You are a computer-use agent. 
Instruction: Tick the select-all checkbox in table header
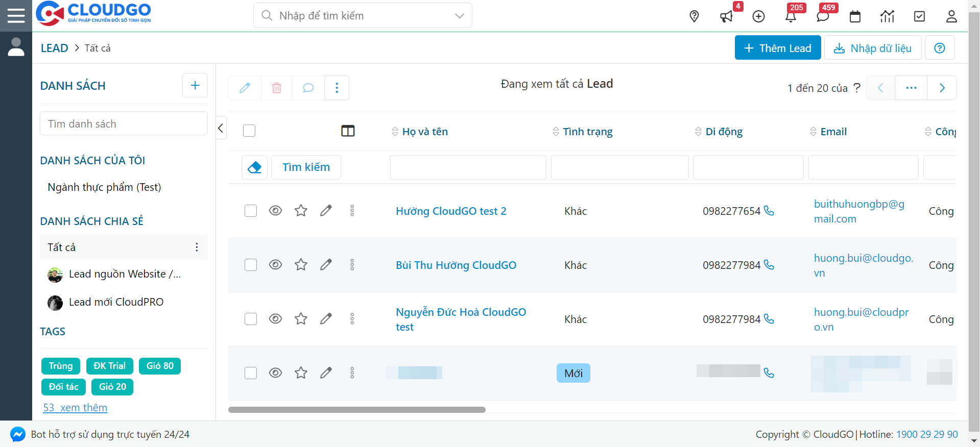[249, 131]
